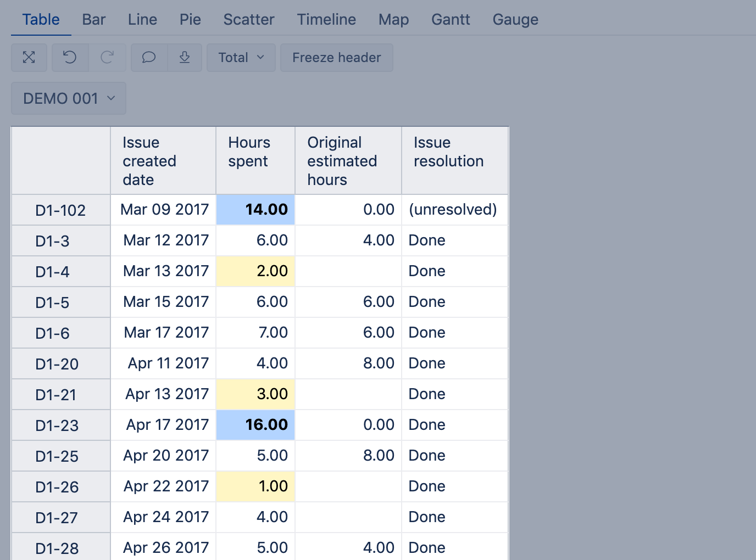Click the blue highlighted 16.00 cell
The height and width of the screenshot is (560, 756).
255,425
